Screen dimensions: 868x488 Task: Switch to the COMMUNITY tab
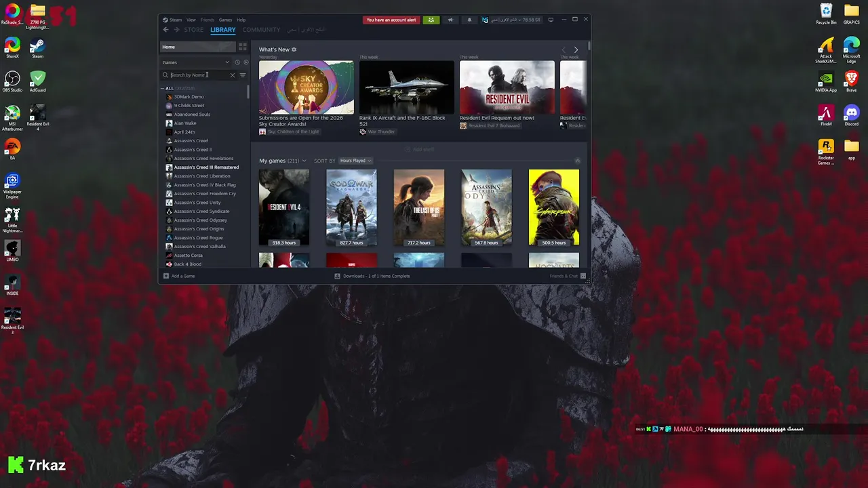261,30
